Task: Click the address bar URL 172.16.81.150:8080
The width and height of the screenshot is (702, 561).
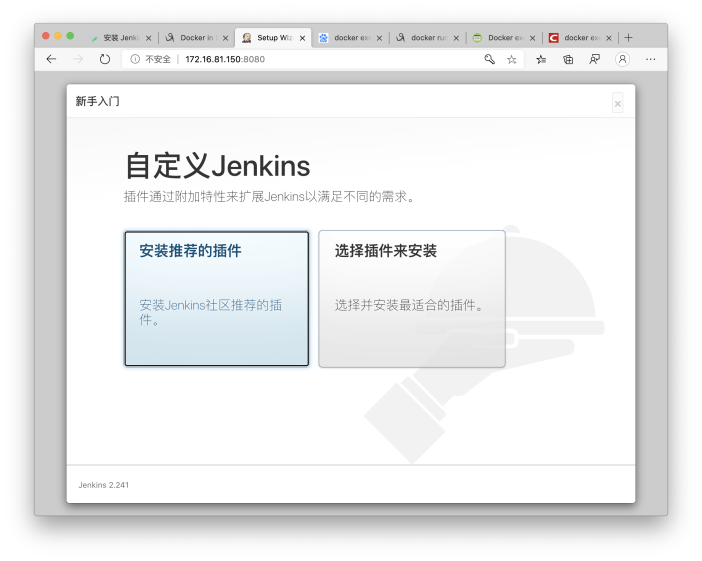Action: point(225,59)
